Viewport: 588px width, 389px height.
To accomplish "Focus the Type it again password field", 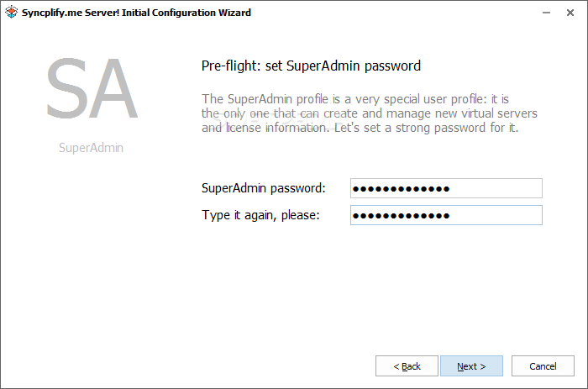I will [x=446, y=215].
